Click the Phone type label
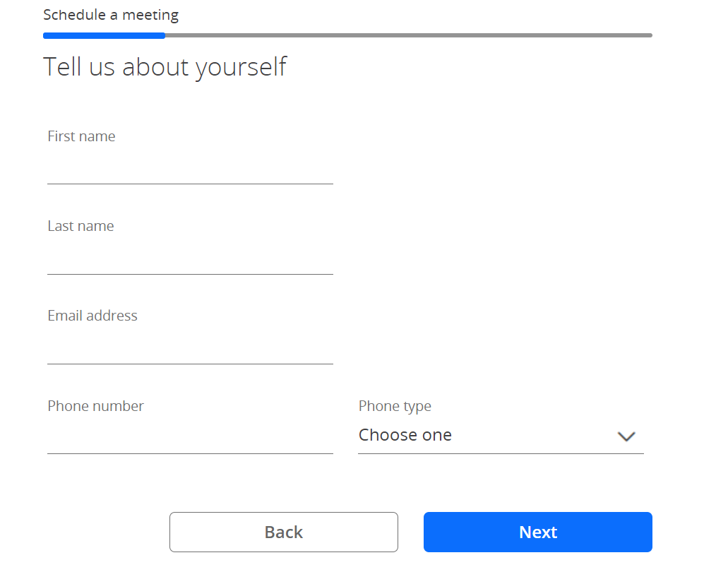 [x=395, y=406]
